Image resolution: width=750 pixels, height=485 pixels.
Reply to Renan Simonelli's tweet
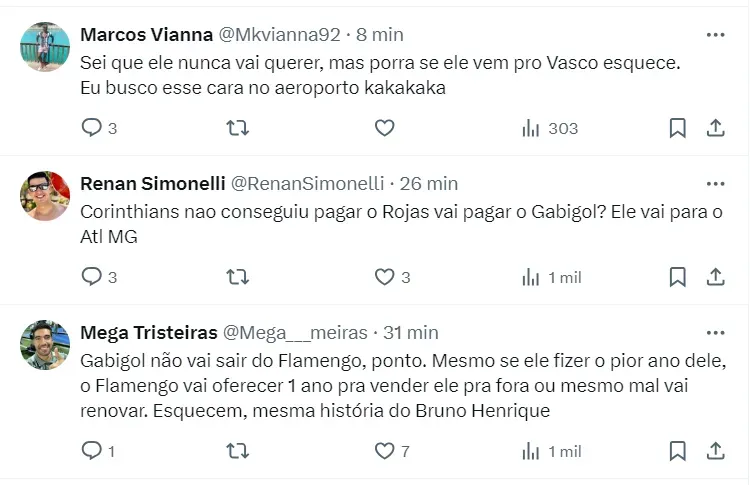coord(92,277)
